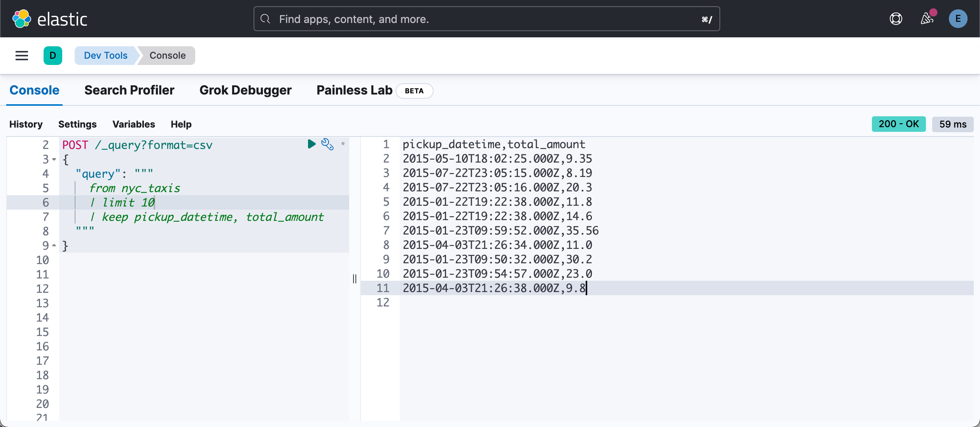This screenshot has width=980, height=427.
Task: Open the console Settings
Action: (x=77, y=124)
